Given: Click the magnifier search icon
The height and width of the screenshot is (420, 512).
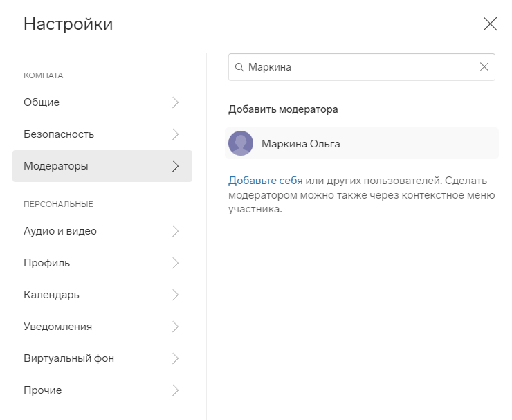Looking at the screenshot, I should click(x=239, y=67).
